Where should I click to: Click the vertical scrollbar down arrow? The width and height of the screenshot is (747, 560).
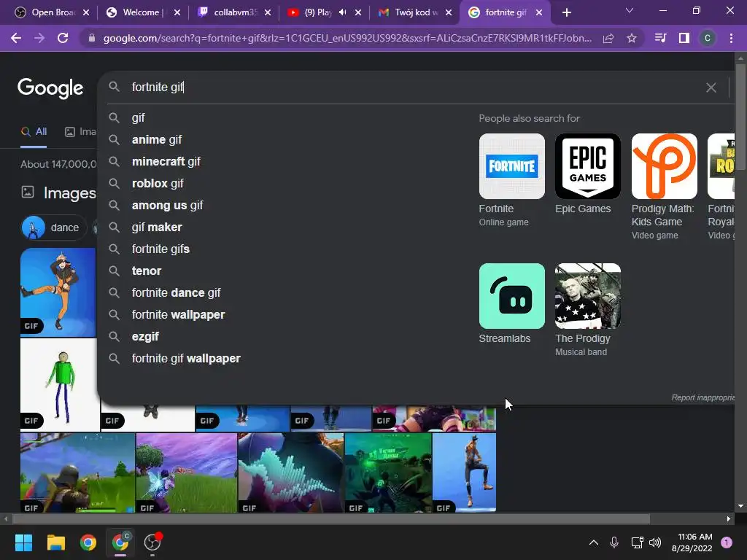pos(740,507)
